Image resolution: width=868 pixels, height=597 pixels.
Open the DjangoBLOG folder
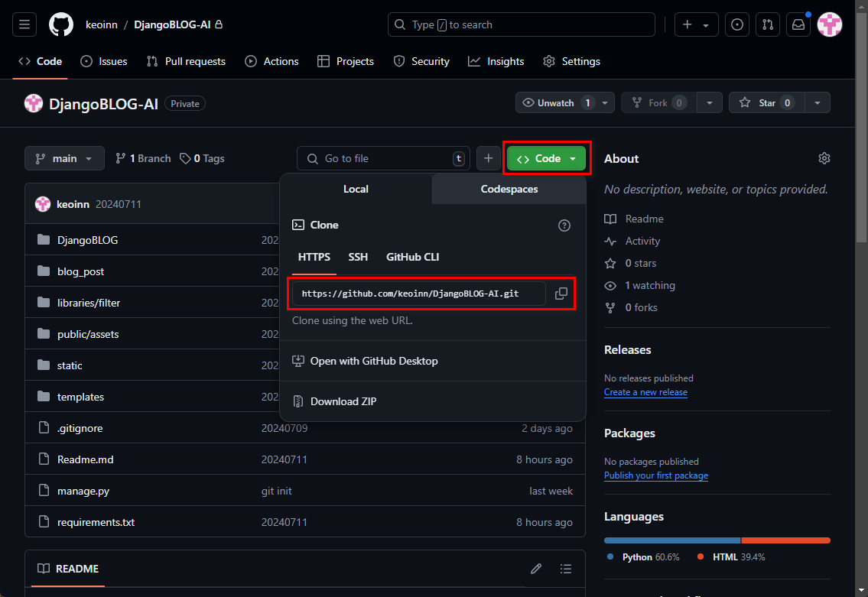click(87, 240)
